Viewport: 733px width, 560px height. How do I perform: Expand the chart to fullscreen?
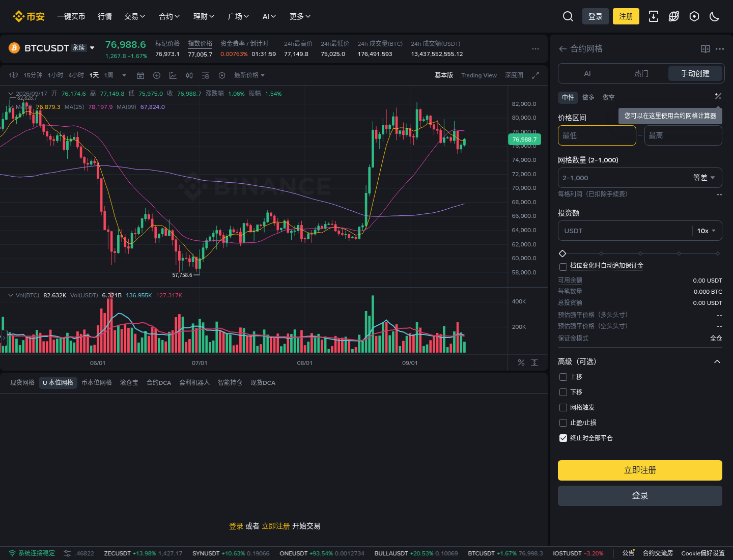point(535,75)
